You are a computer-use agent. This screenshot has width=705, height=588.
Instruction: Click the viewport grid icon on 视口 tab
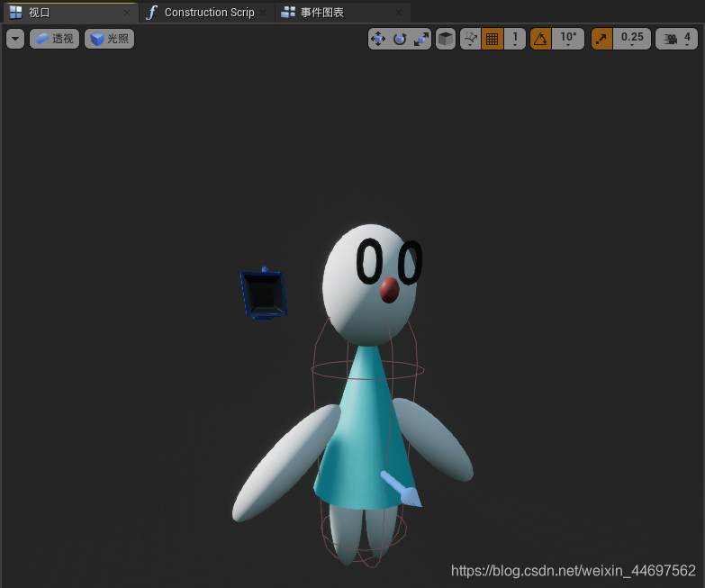pos(15,13)
